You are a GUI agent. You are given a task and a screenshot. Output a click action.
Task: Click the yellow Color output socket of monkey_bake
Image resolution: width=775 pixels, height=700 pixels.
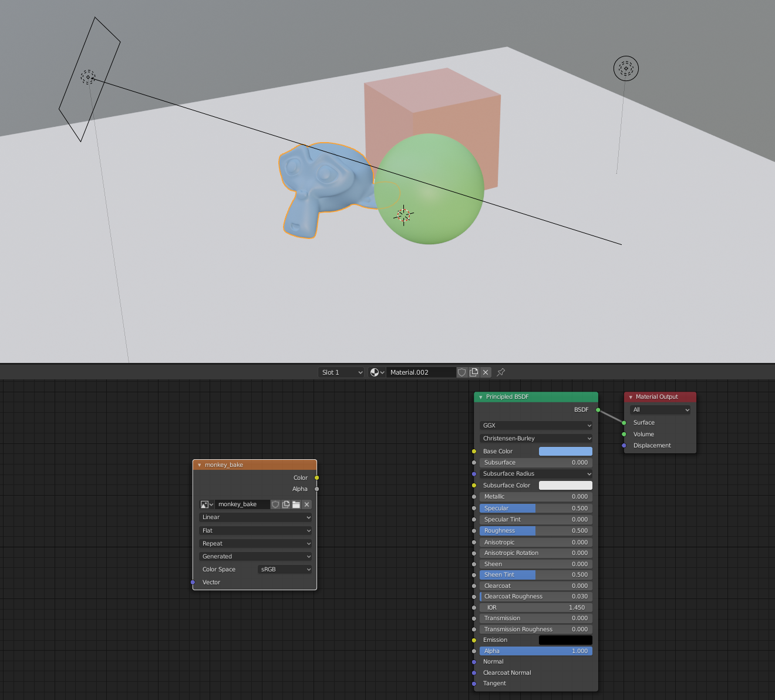tap(317, 478)
